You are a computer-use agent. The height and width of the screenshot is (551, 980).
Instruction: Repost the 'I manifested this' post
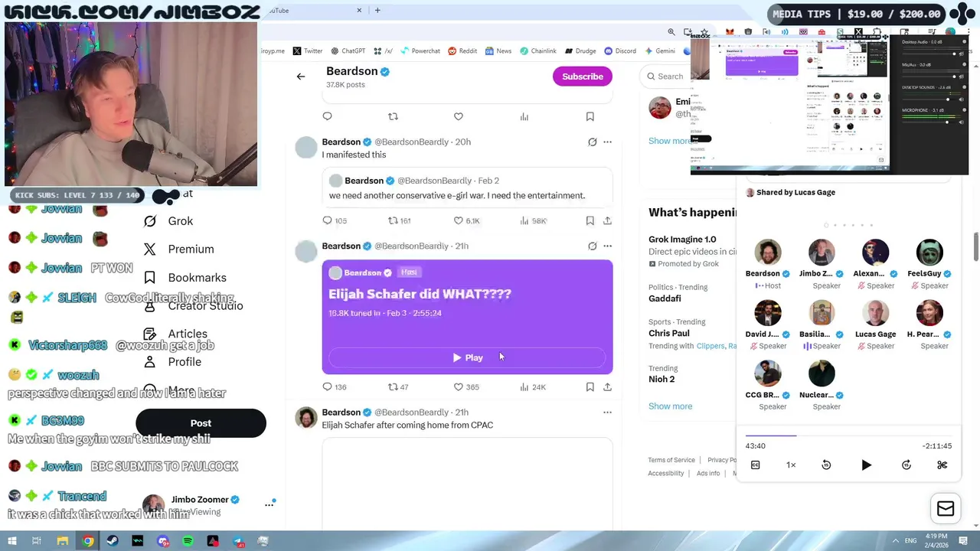pyautogui.click(x=400, y=220)
